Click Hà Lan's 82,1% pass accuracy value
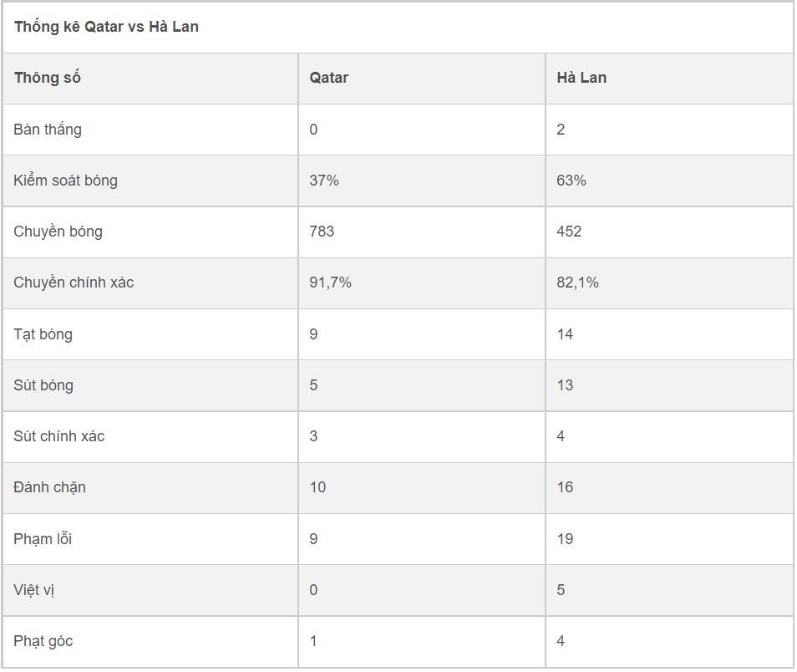Screen dimensions: 797x672 pyautogui.click(x=577, y=283)
